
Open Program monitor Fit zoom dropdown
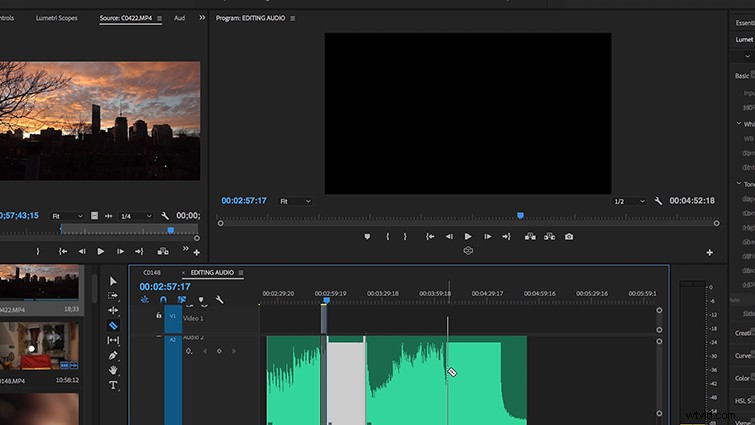click(295, 201)
